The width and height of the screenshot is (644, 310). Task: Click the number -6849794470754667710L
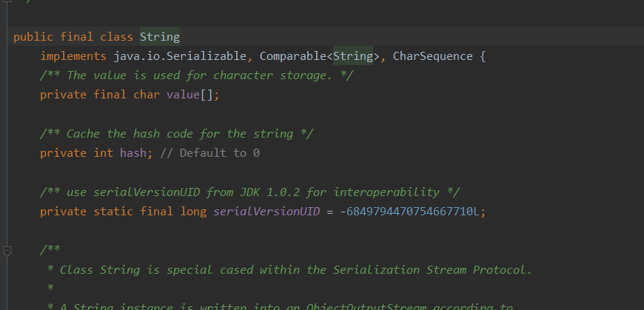pos(409,212)
